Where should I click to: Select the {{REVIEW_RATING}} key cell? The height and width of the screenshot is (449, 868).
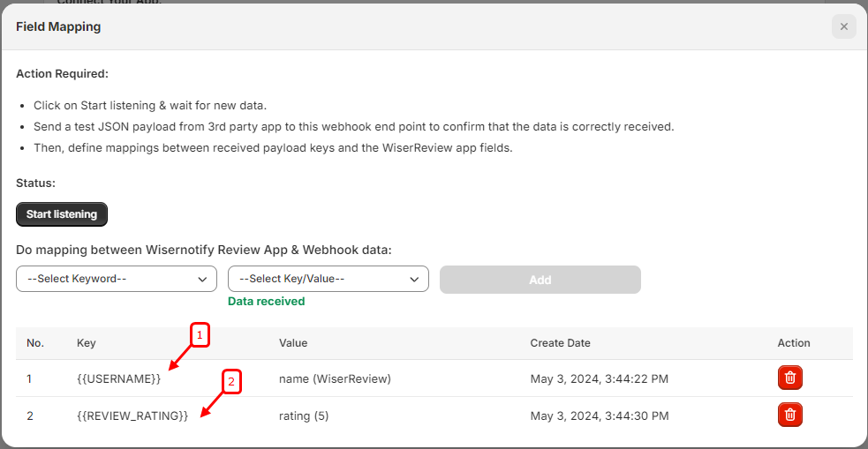coord(132,415)
